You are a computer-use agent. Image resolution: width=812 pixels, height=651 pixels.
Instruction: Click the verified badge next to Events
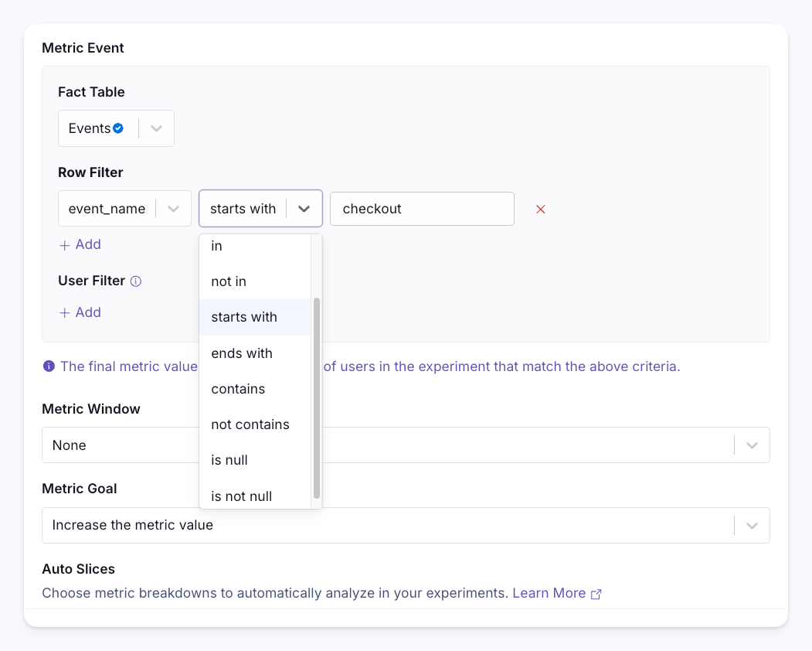[x=118, y=128]
